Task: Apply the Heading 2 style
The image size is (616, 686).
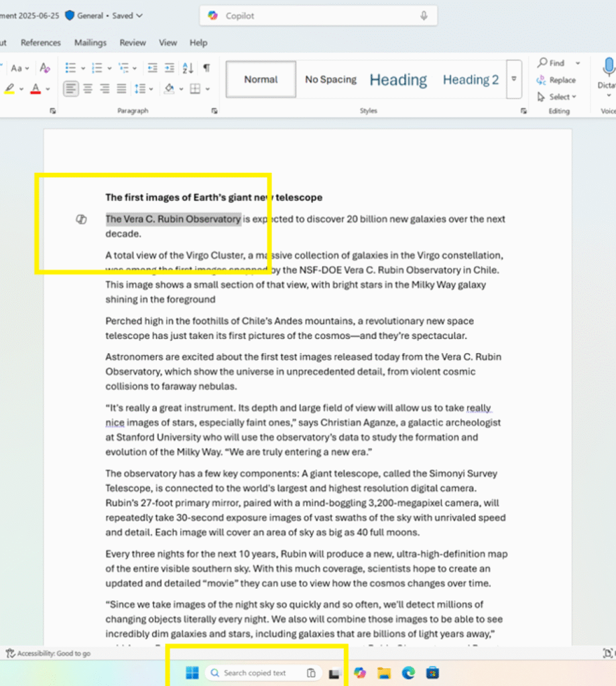Action: [x=470, y=79]
